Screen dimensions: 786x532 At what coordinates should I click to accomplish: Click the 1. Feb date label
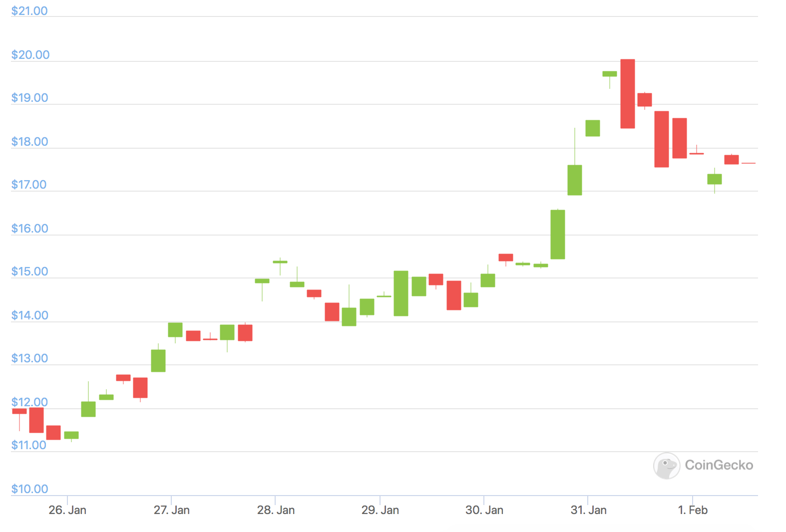(693, 510)
